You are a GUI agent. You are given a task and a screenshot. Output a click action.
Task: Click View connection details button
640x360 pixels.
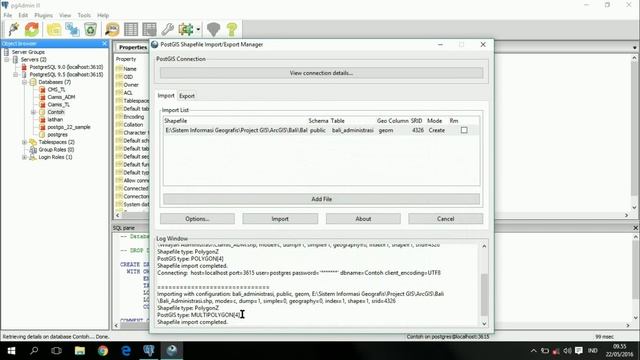321,73
